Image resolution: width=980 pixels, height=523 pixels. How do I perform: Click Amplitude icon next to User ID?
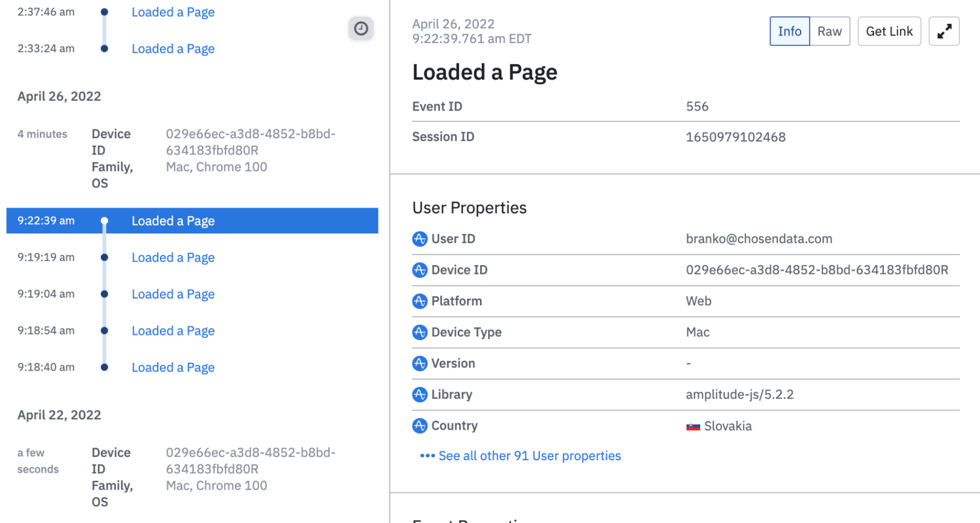coord(420,239)
